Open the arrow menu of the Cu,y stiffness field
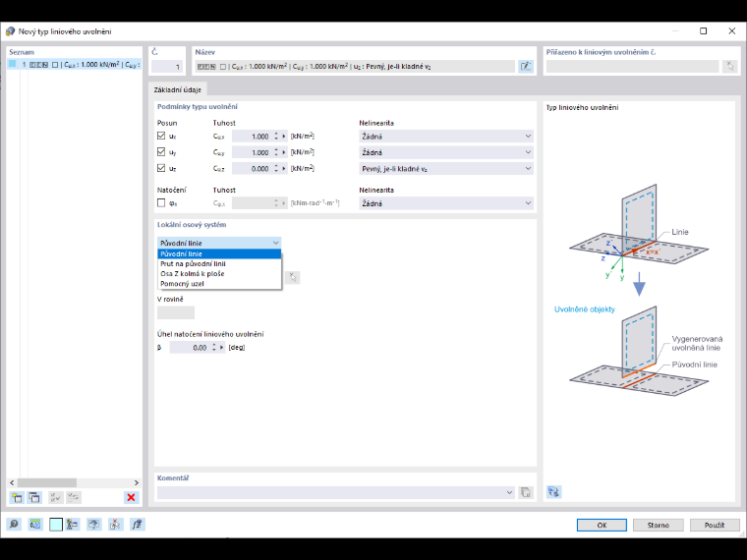The height and width of the screenshot is (560, 747). tap(284, 152)
